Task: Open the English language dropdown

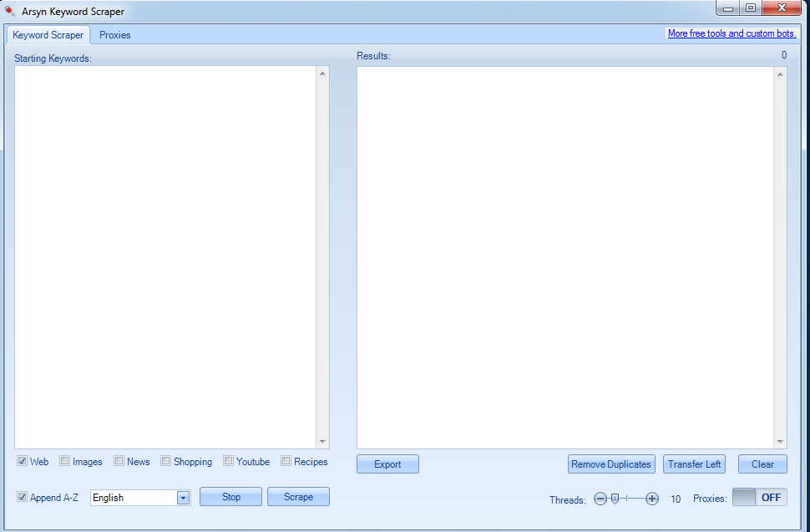Action: [x=183, y=498]
